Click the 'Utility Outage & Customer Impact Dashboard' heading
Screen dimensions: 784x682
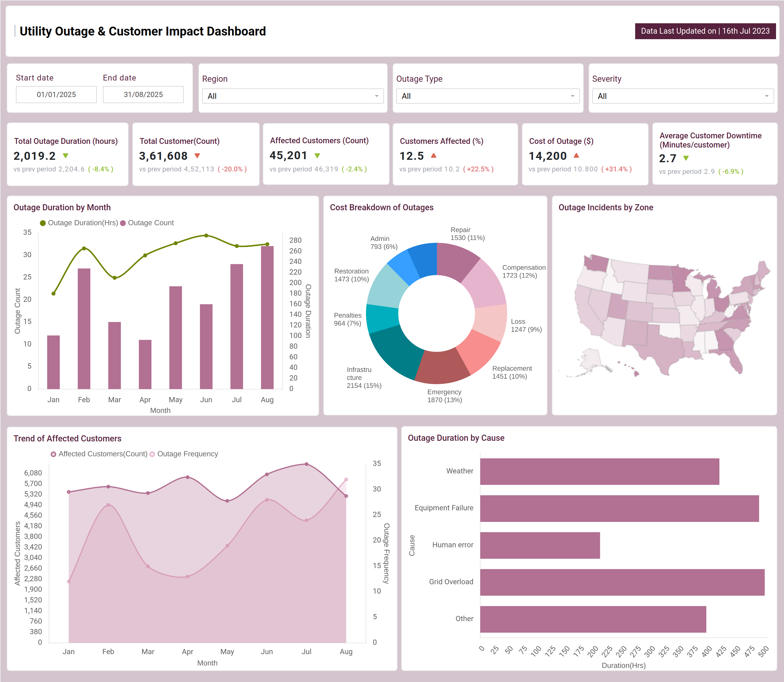[x=142, y=31]
